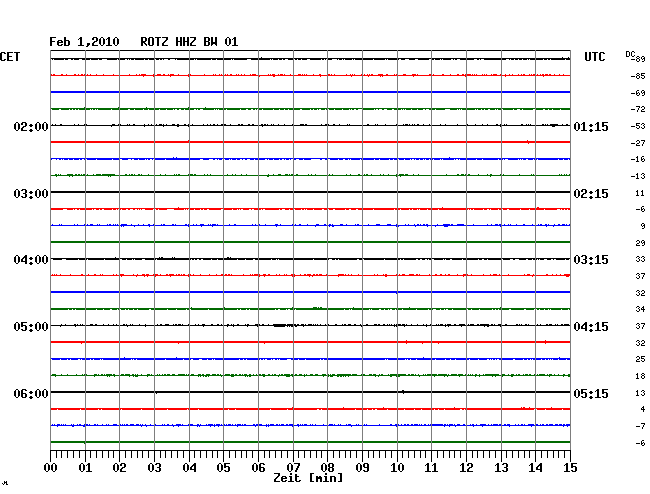Click the DC offset value "-13"
This screenshot has height=494, width=650.
pos(638,176)
